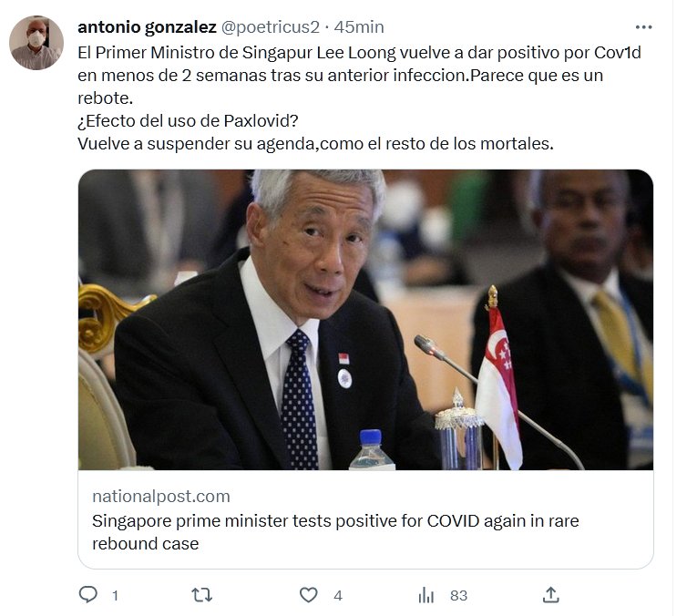The width and height of the screenshot is (687, 616).
Task: Click the tweet's first line mentioning Singapur
Action: [359, 53]
